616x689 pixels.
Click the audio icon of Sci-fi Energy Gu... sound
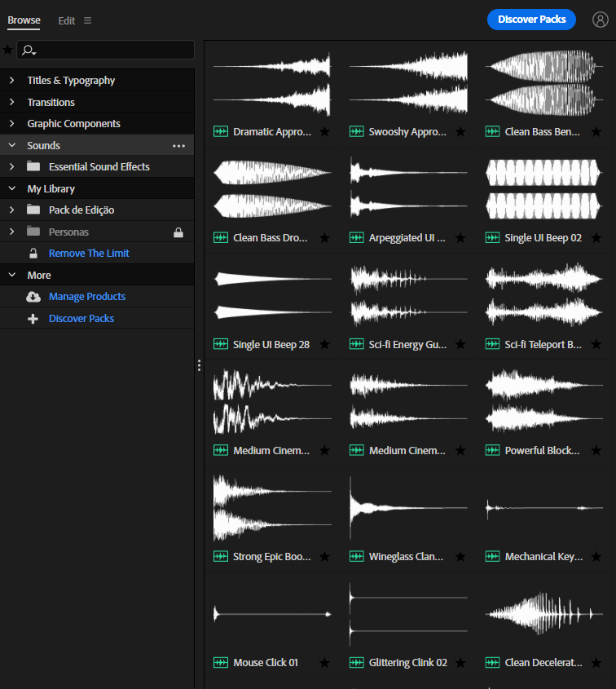(x=357, y=344)
